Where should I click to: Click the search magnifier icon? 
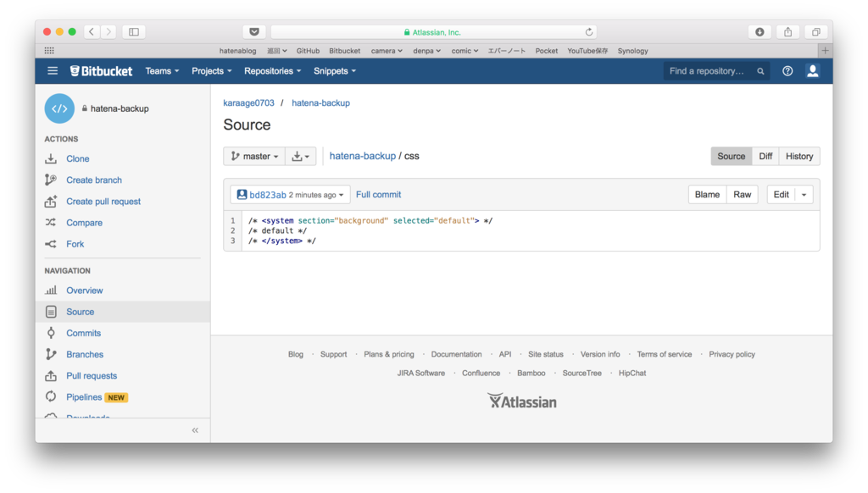point(760,71)
